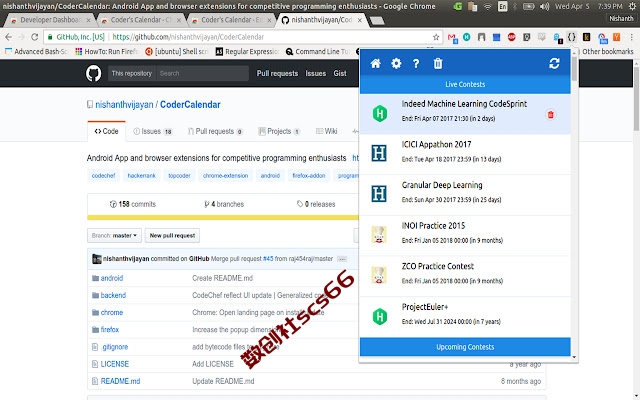Open settings gear in the contests popup
The image size is (640, 400).
(x=396, y=64)
